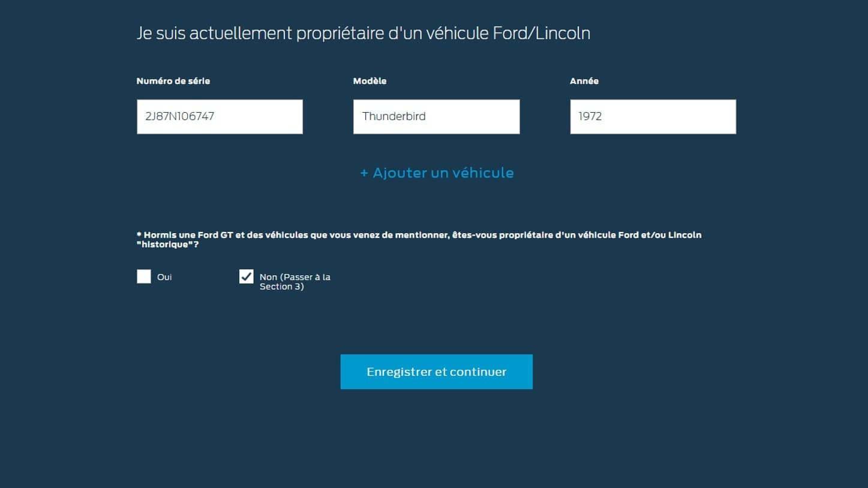Add another vehicle with '+ Ajouter un véhicule'
868x488 pixels.
[437, 173]
